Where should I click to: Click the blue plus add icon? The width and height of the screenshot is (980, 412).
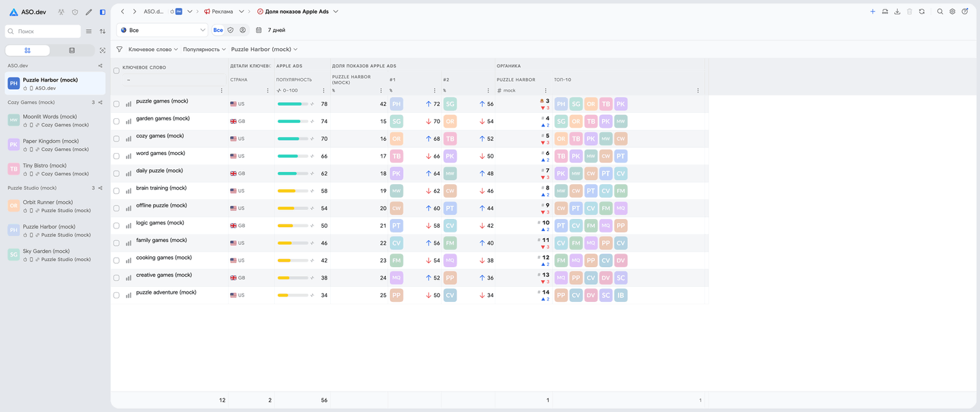pos(872,12)
